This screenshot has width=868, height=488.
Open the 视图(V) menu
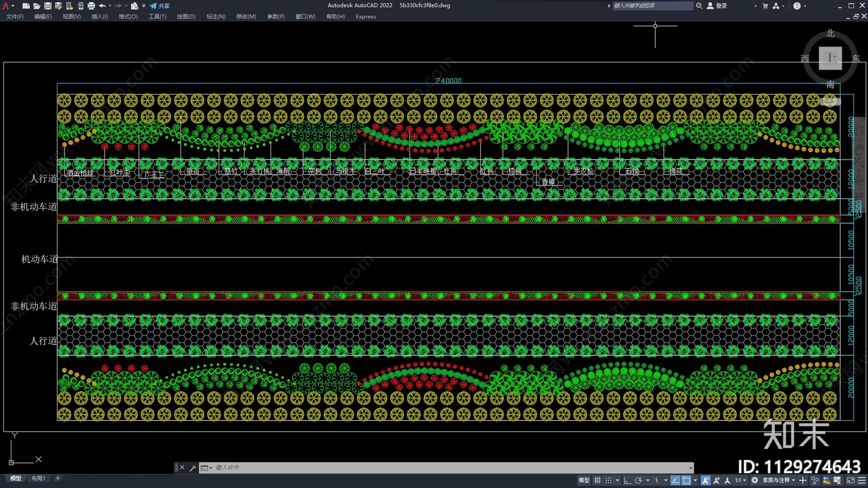click(72, 17)
